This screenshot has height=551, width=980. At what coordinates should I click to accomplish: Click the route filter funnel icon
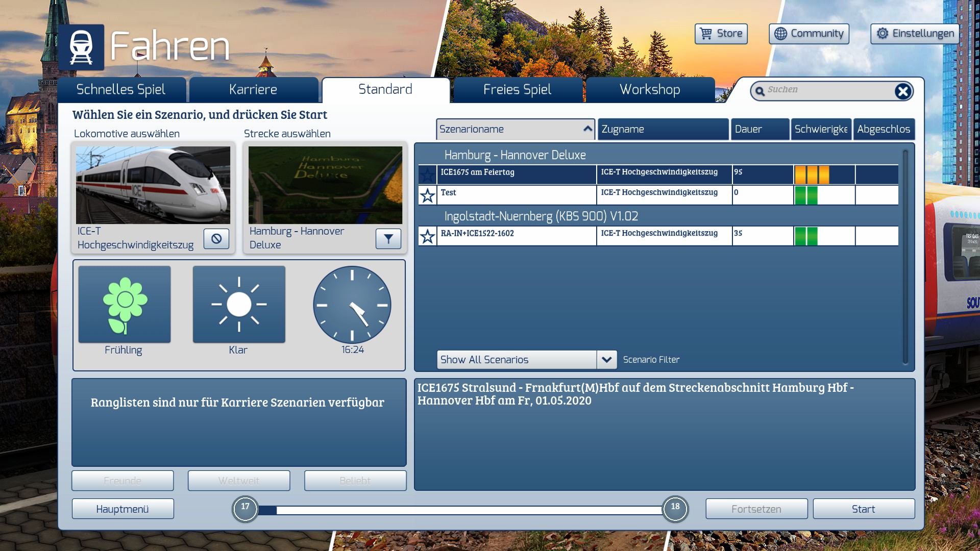pyautogui.click(x=388, y=239)
